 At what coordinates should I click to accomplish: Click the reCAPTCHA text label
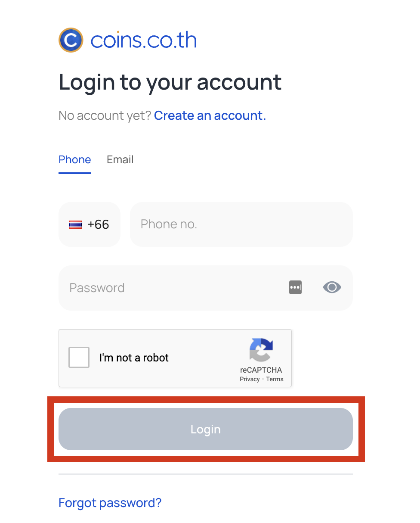click(x=261, y=370)
